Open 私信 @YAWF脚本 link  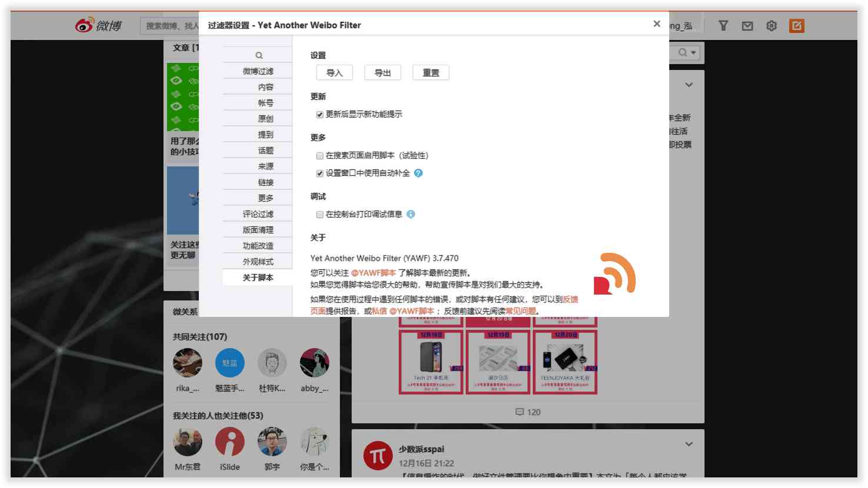[x=403, y=311]
